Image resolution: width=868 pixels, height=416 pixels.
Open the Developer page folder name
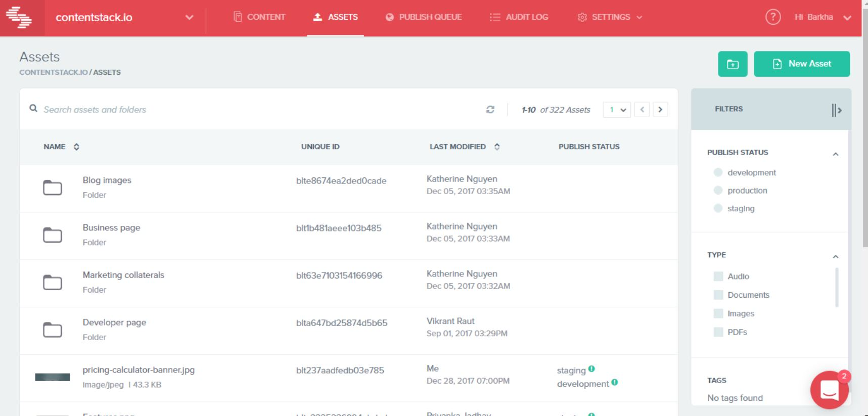pos(114,322)
